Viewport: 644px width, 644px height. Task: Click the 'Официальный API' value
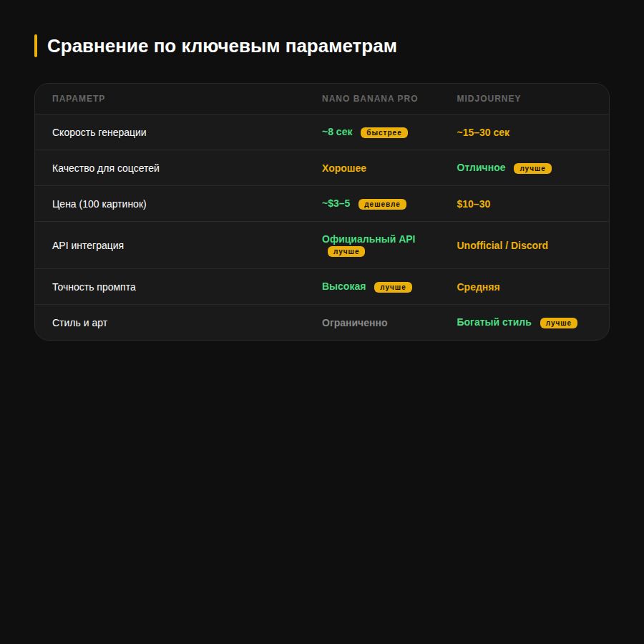[x=369, y=239]
